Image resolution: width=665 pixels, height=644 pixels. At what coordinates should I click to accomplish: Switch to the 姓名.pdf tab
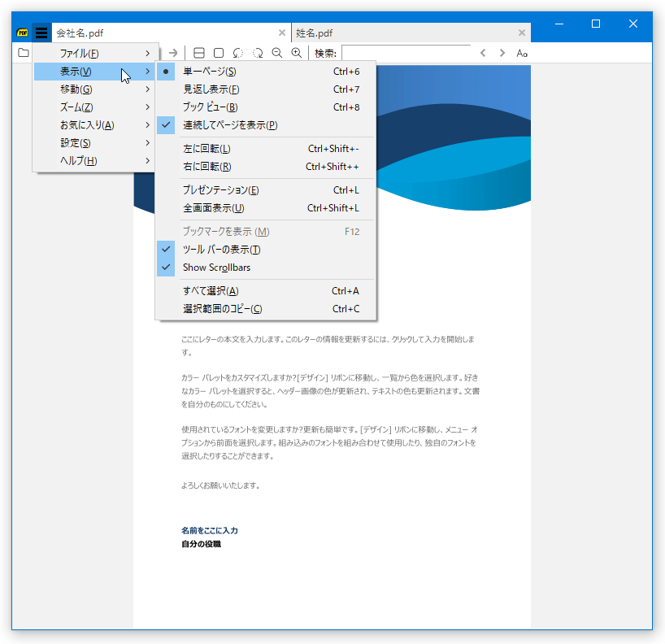coord(411,33)
